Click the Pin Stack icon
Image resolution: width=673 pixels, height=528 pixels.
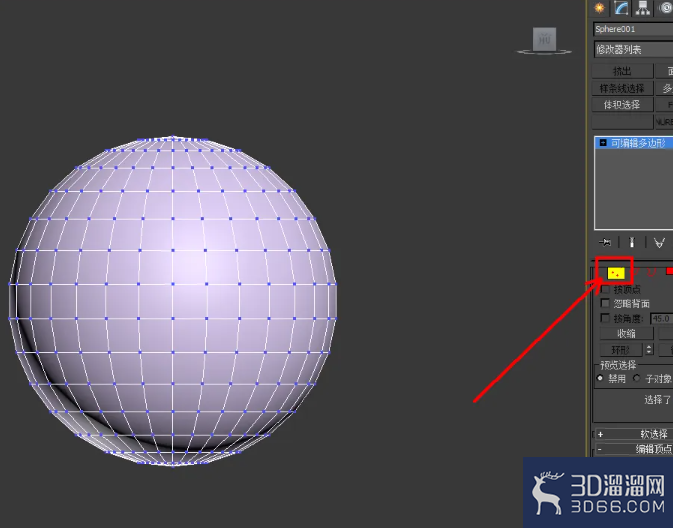605,243
